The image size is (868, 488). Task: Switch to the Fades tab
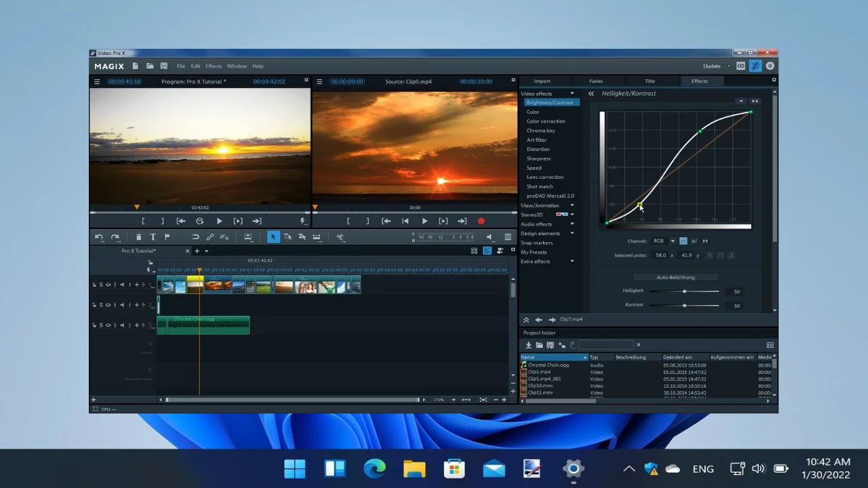(596, 81)
